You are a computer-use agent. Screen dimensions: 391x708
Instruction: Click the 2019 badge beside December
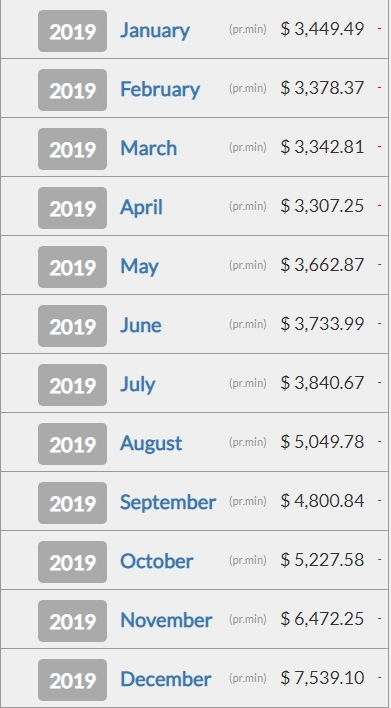(x=72, y=680)
